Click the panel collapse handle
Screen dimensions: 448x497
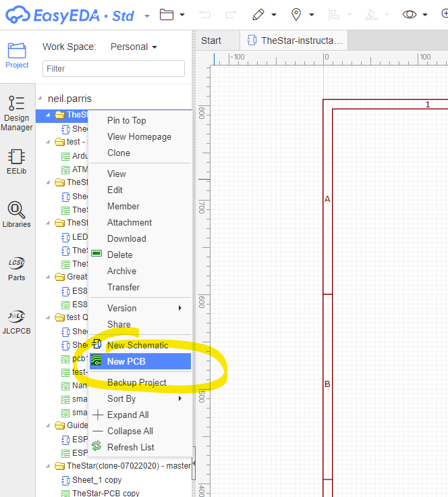(x=194, y=463)
